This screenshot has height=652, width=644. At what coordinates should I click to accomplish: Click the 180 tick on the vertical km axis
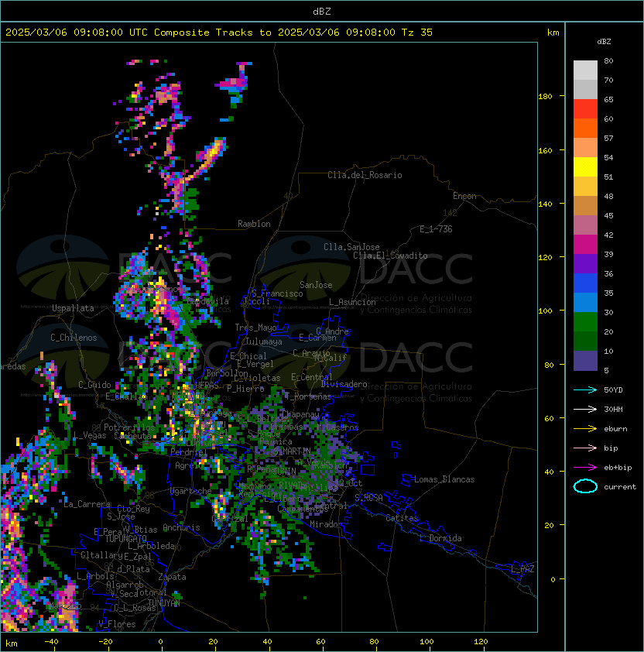[x=545, y=97]
